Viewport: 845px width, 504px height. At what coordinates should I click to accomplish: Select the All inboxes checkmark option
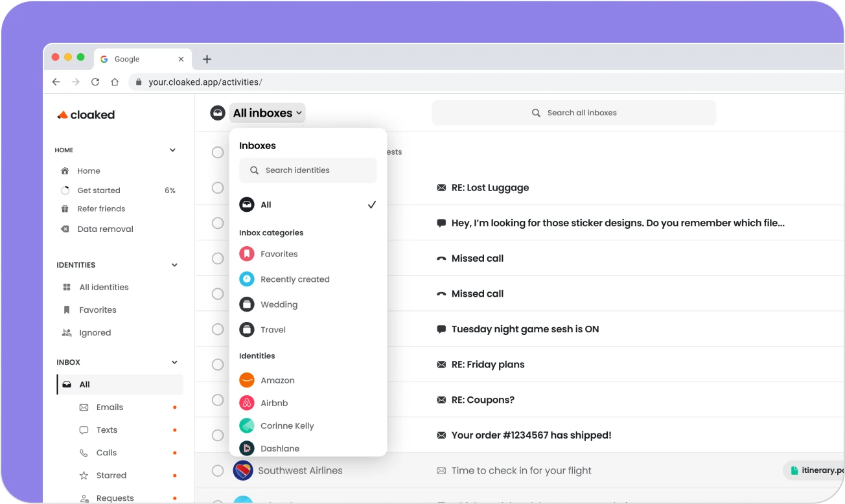click(371, 204)
